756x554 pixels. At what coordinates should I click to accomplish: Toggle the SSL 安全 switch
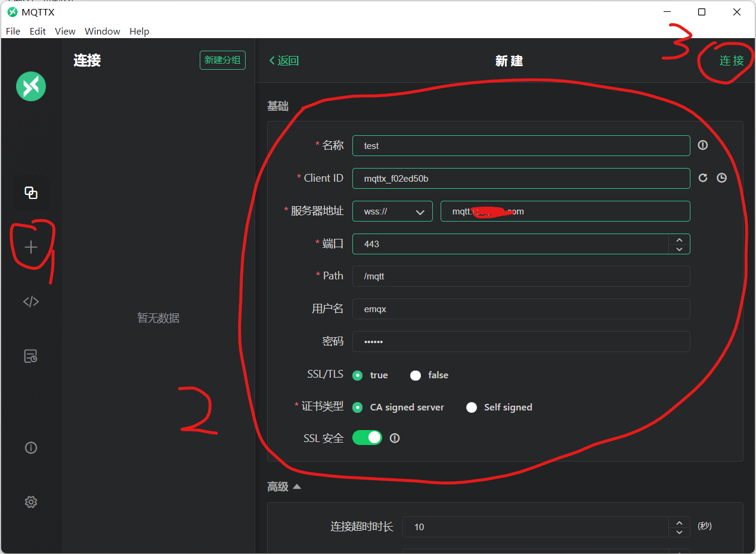(x=367, y=438)
